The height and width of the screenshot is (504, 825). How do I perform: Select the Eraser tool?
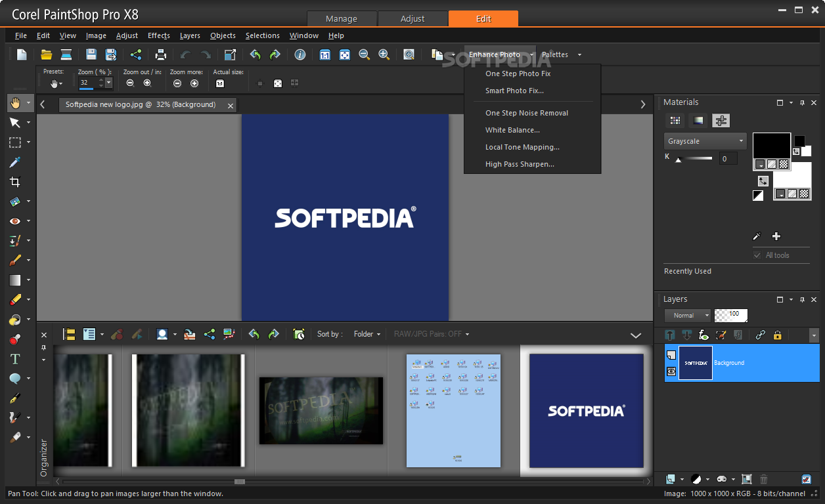tap(14, 300)
